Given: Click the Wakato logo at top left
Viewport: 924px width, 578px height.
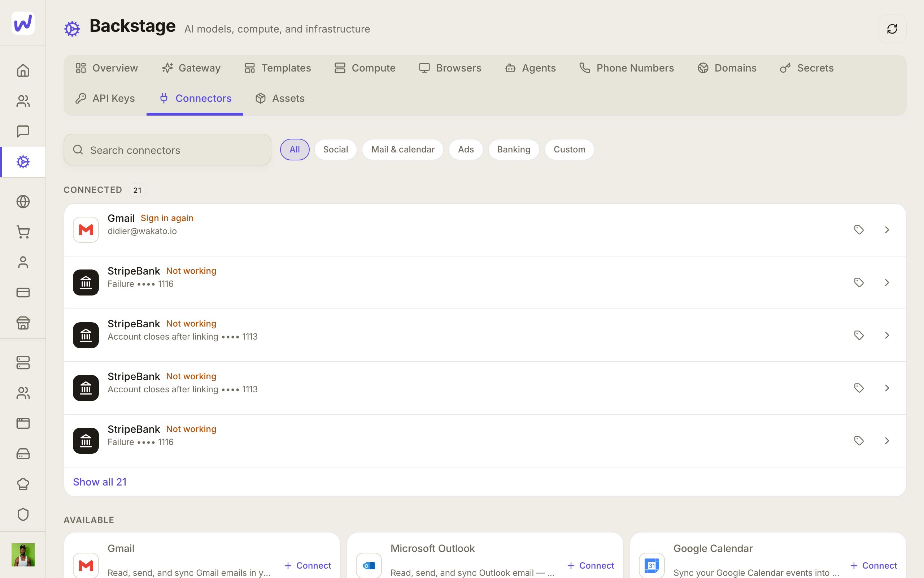Looking at the screenshot, I should [x=23, y=23].
